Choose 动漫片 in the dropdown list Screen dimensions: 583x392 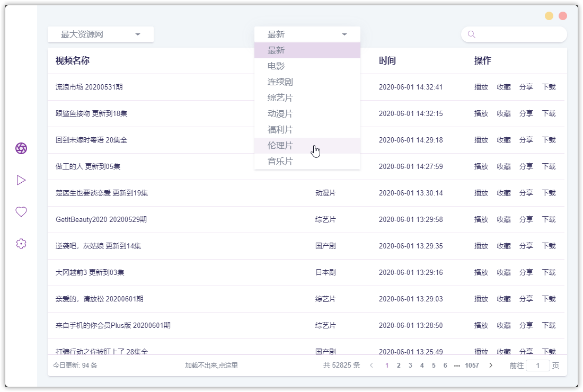coord(280,114)
